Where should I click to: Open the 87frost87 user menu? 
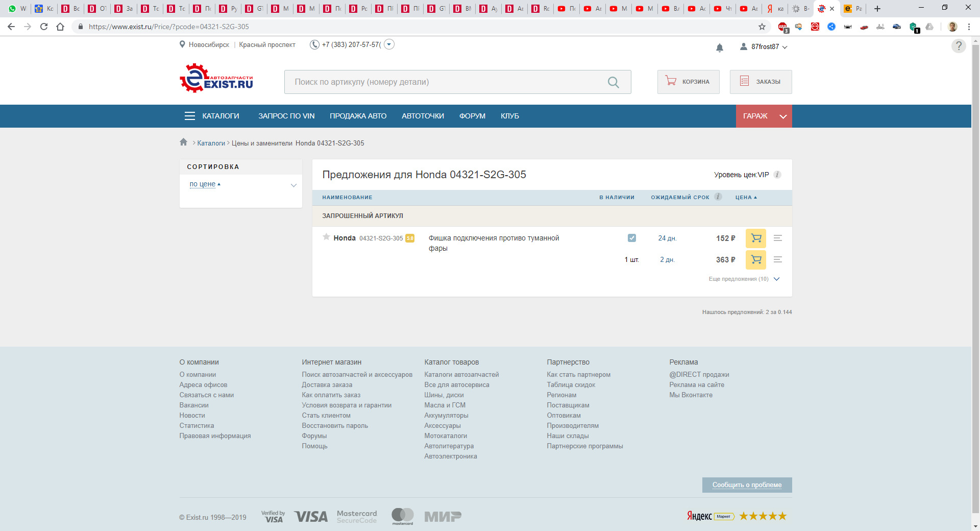tap(764, 47)
